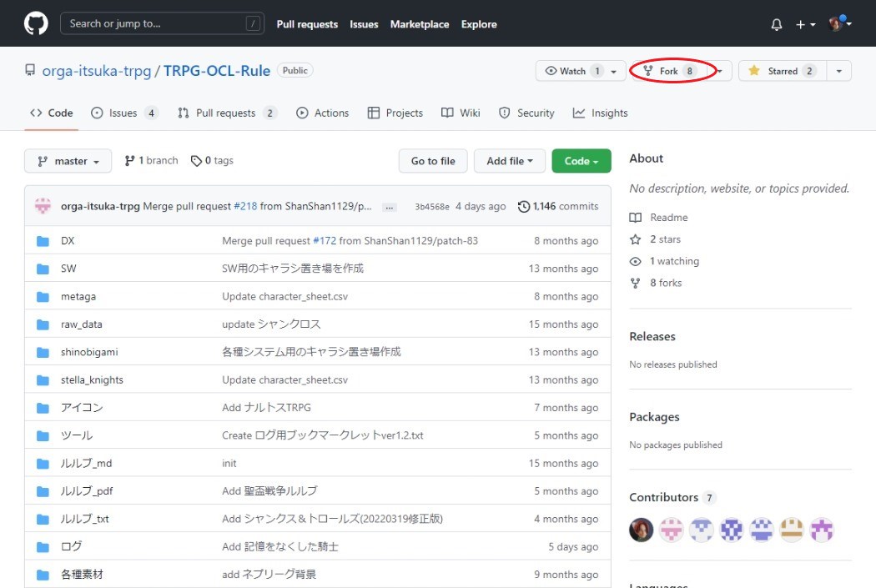Image resolution: width=876 pixels, height=588 pixels.
Task: Open the Add file dropdown
Action: point(510,161)
